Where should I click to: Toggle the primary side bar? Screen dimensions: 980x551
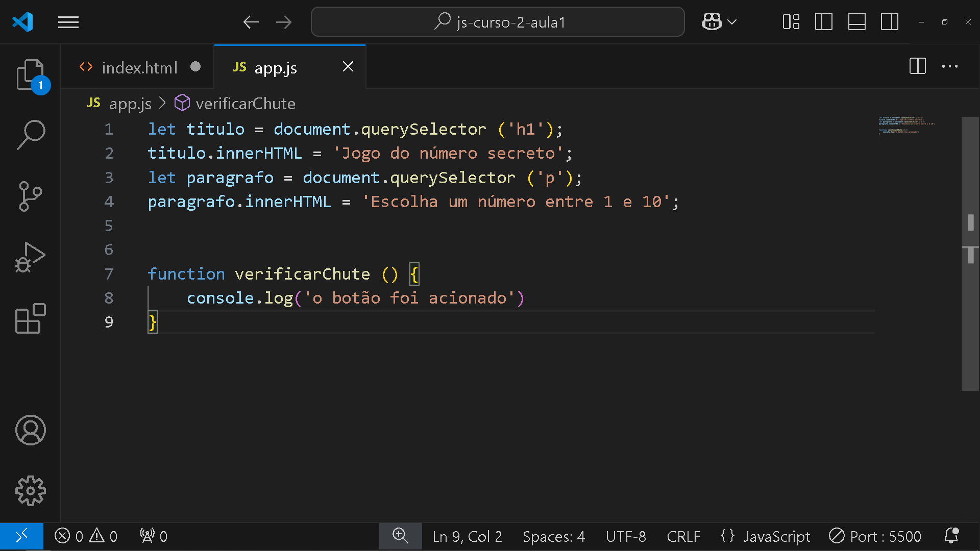824,22
